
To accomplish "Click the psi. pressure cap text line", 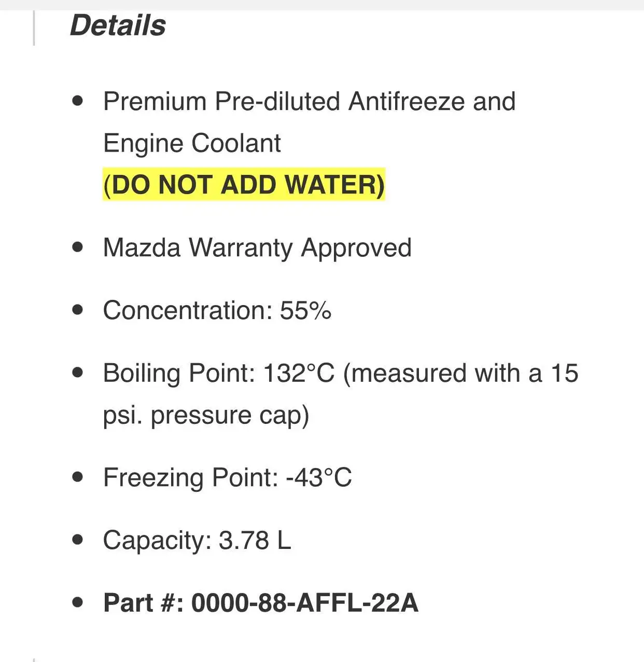I will click(x=206, y=415).
